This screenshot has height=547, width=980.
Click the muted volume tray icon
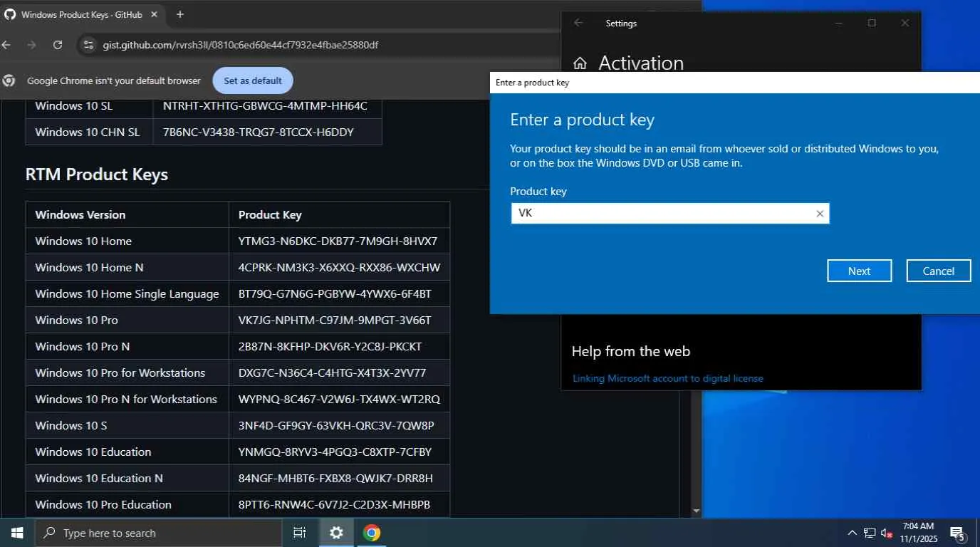click(x=887, y=533)
